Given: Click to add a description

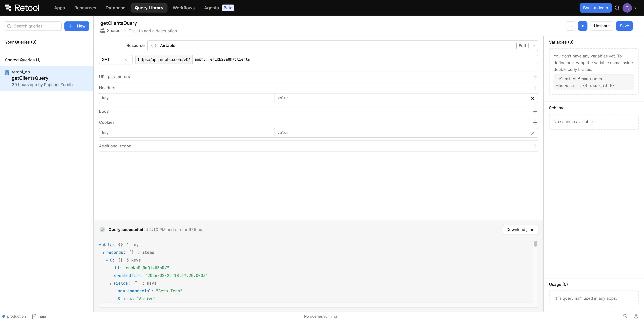Looking at the screenshot, I should click(x=153, y=31).
